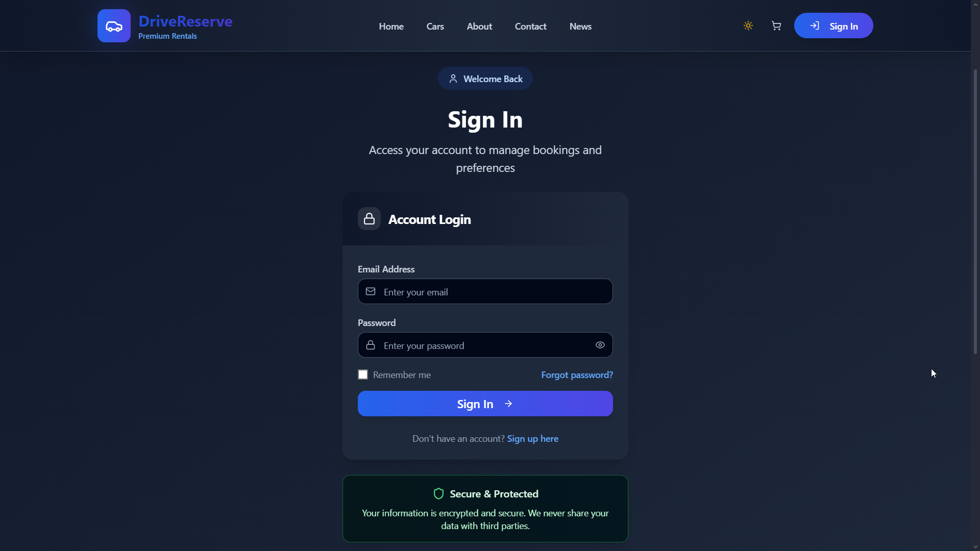Viewport: 980px width, 551px height.
Task: Go to the Cars page
Action: pyautogui.click(x=435, y=27)
